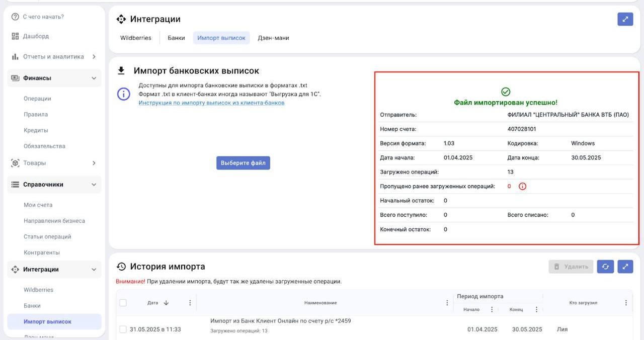Open column menu for Наименование column
Screen dimensions: 644x340
pyautogui.click(x=447, y=303)
